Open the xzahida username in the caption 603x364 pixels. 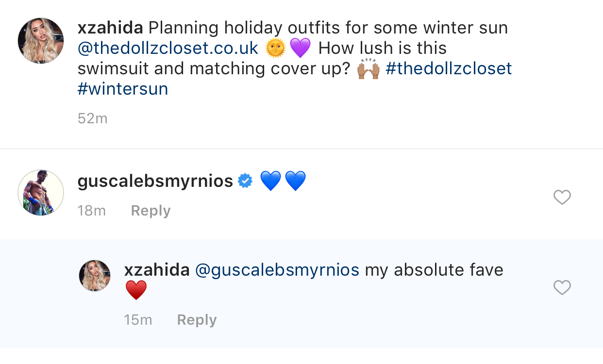tap(110, 28)
